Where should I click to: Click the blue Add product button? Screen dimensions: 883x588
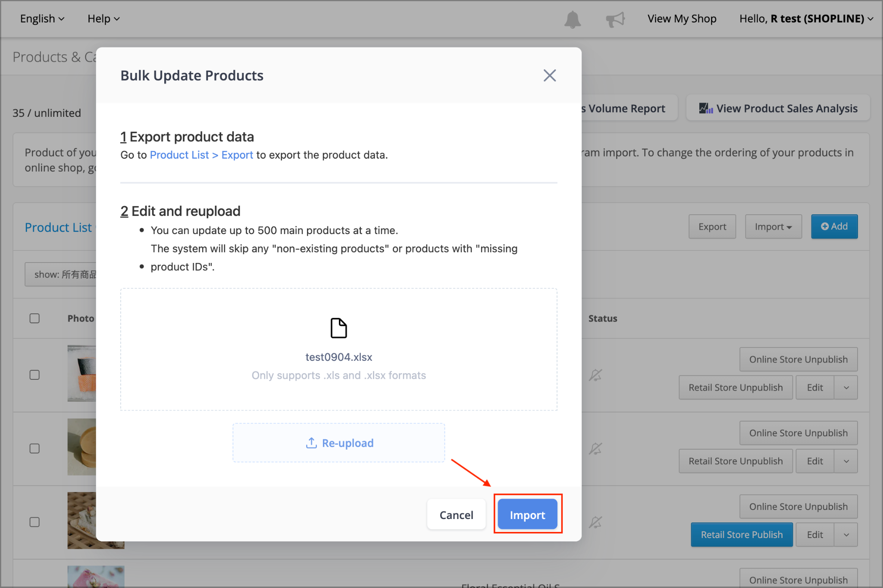pos(834,226)
